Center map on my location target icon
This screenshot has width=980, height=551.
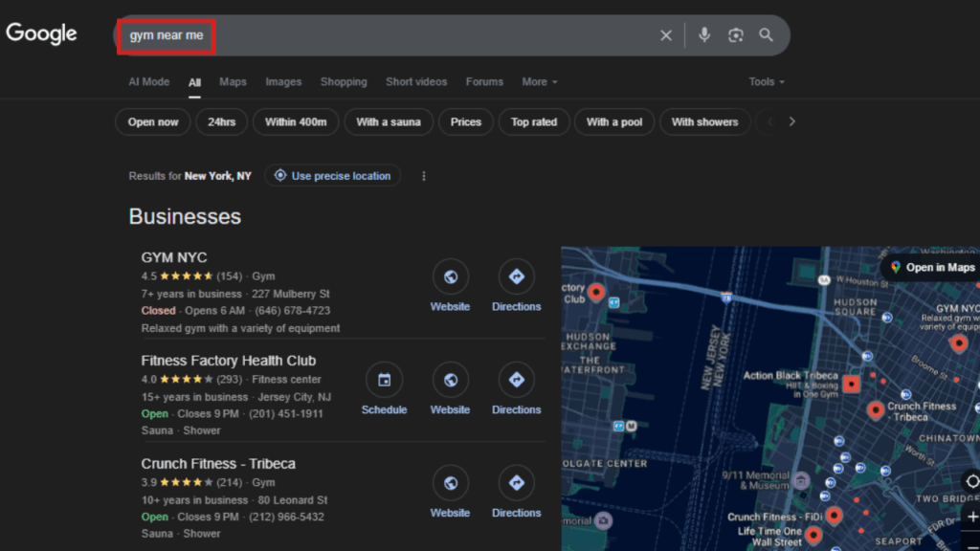pos(972,481)
